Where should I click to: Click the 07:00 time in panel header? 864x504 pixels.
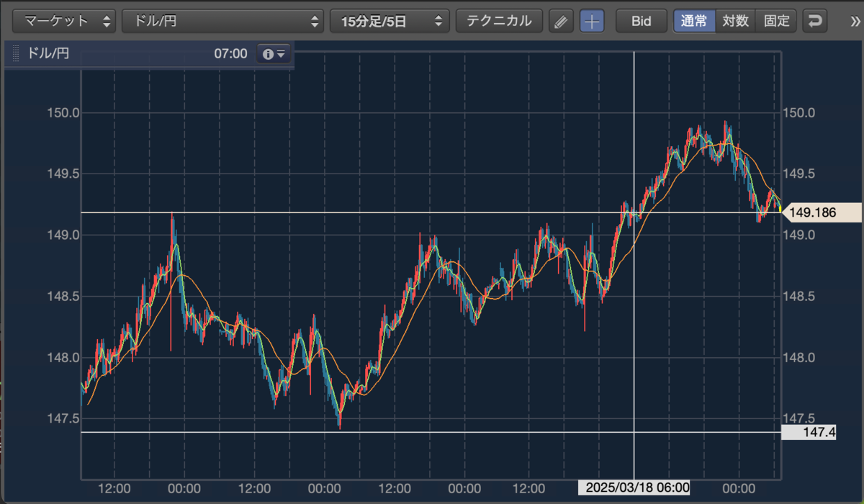click(x=230, y=53)
